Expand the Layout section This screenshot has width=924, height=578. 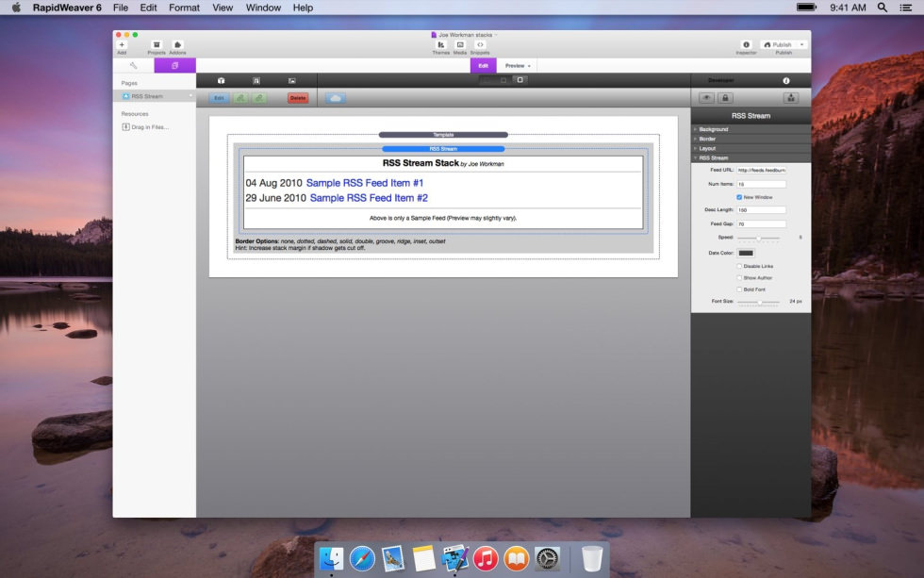click(751, 148)
